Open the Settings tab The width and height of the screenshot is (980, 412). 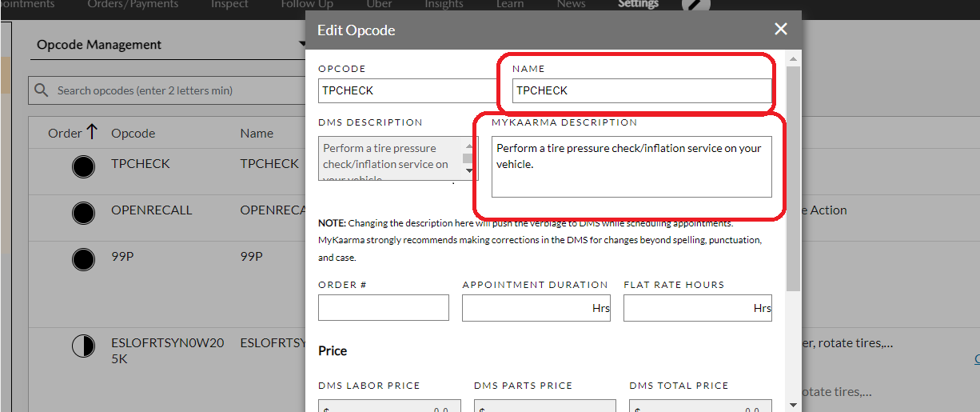pyautogui.click(x=638, y=4)
